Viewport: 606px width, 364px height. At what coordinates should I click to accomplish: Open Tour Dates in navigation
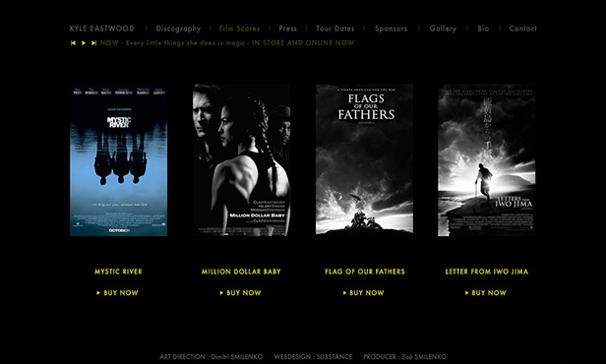coord(335,29)
